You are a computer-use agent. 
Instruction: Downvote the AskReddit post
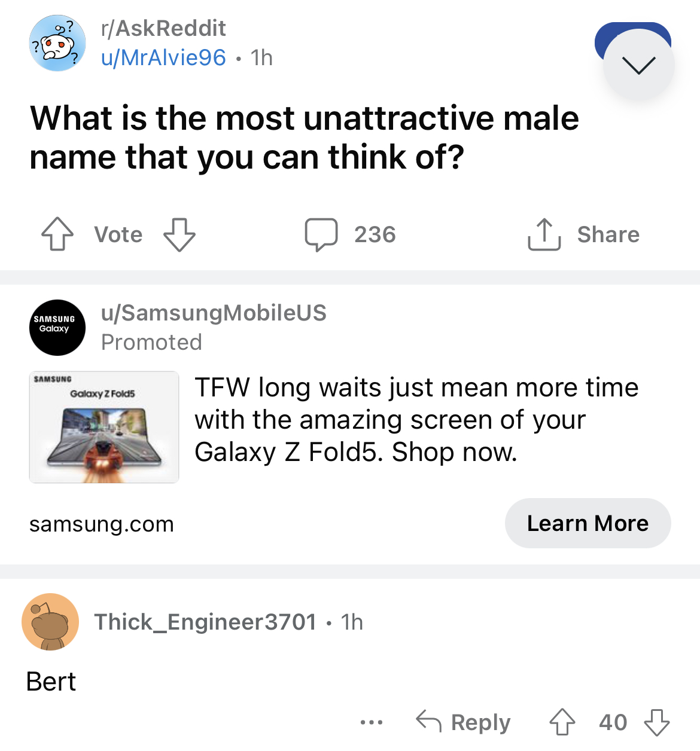coord(179,234)
